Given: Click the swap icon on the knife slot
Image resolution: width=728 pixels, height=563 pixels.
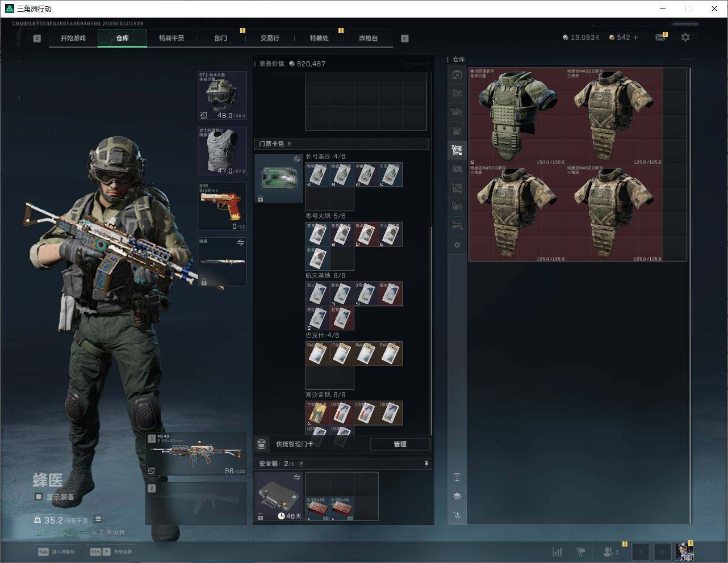Looking at the screenshot, I should (241, 243).
